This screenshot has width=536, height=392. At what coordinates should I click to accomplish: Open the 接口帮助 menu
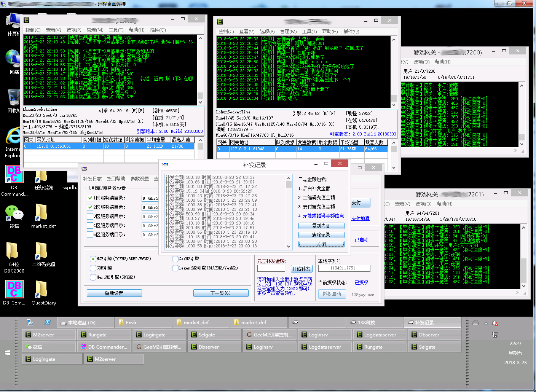point(116,179)
